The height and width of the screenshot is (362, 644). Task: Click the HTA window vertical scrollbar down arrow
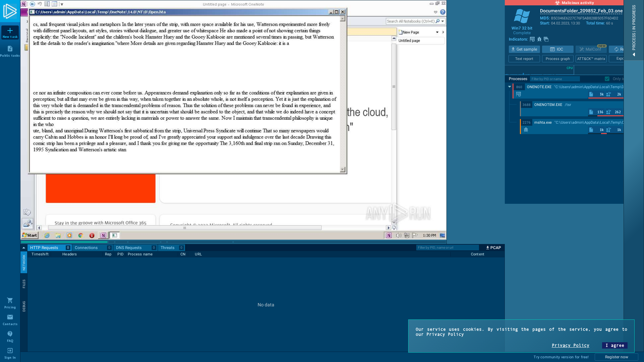(342, 169)
